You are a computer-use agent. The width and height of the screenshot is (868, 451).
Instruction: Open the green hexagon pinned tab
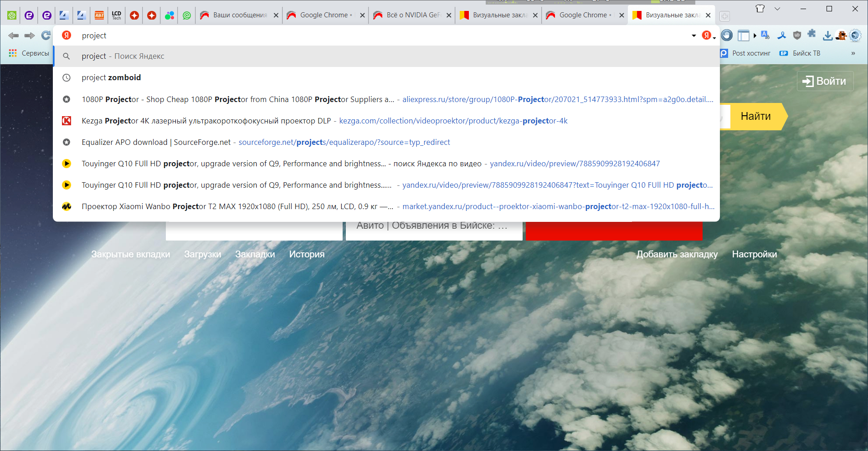coord(12,15)
